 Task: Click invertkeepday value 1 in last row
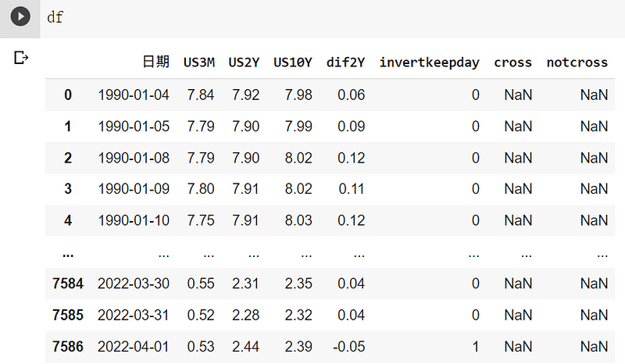click(x=475, y=346)
